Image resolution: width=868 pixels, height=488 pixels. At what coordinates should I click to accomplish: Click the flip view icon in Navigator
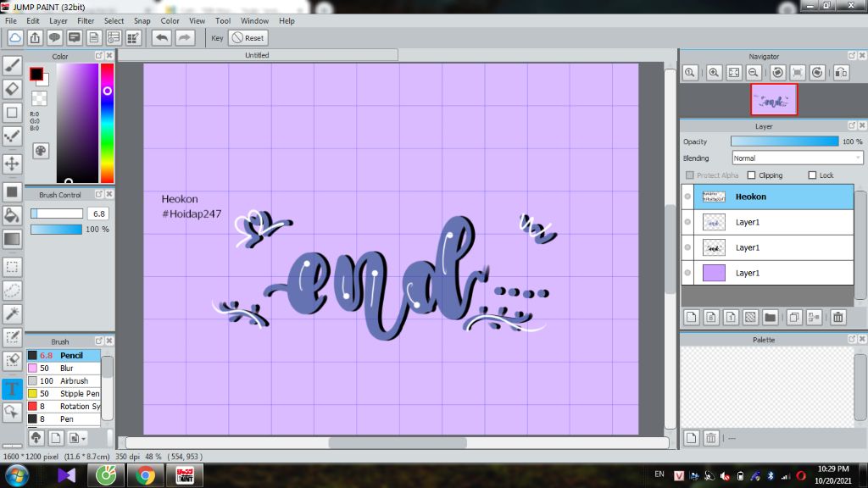click(841, 73)
